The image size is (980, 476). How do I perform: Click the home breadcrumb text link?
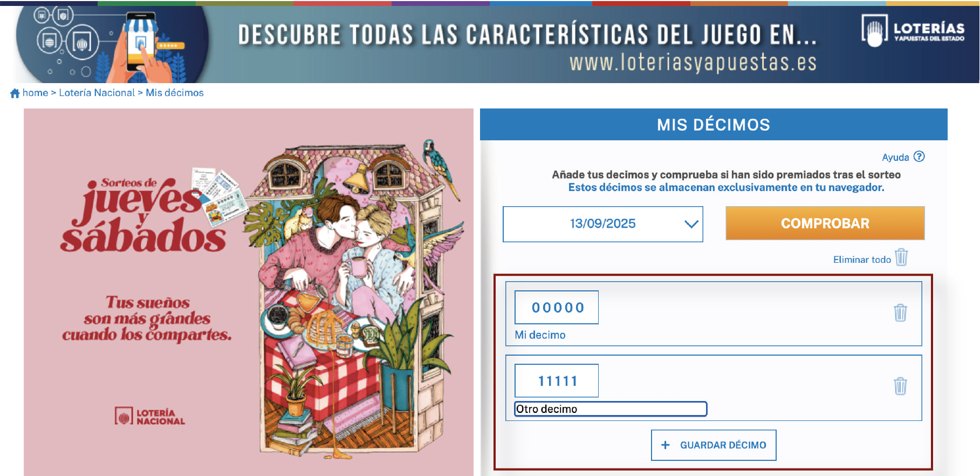click(35, 93)
